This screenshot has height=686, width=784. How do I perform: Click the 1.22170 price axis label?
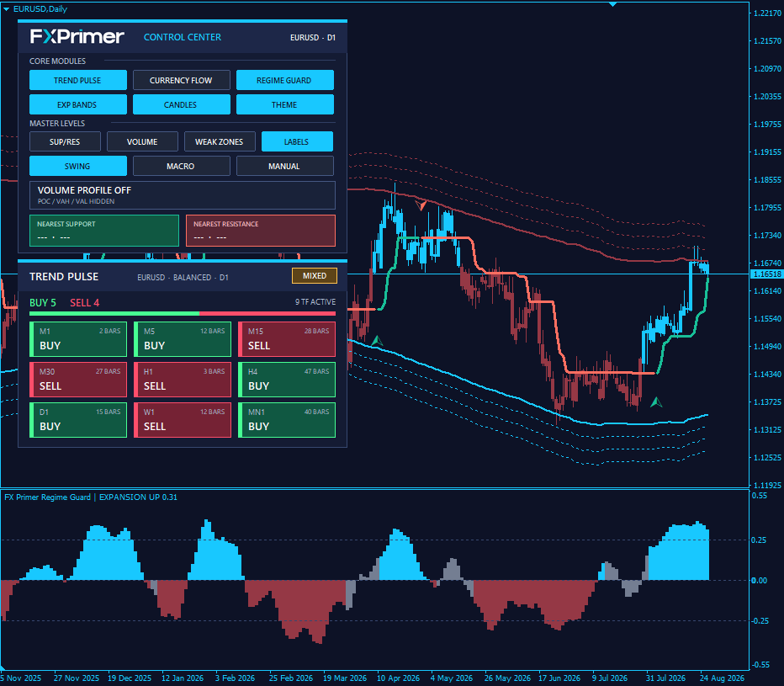click(x=767, y=13)
